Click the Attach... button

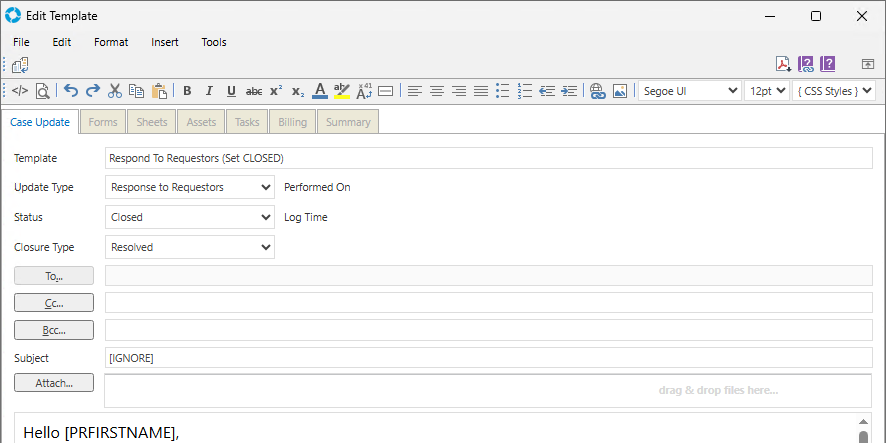click(54, 383)
